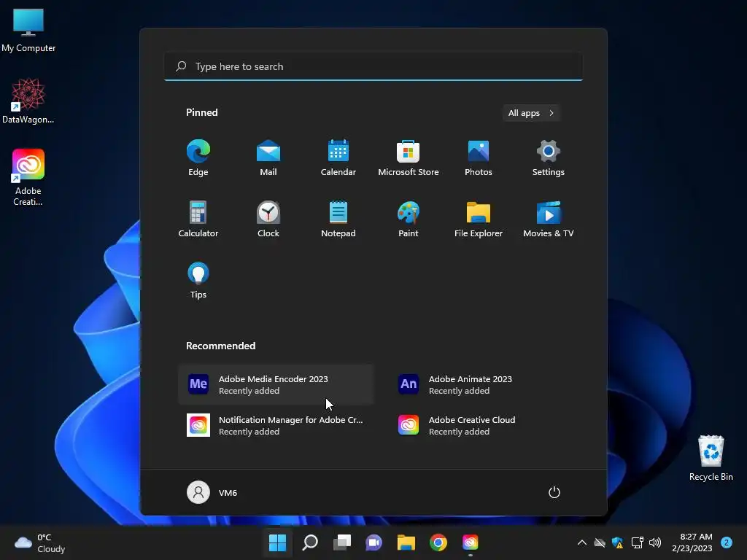Open the clock showing 8:27 AM

(692, 542)
